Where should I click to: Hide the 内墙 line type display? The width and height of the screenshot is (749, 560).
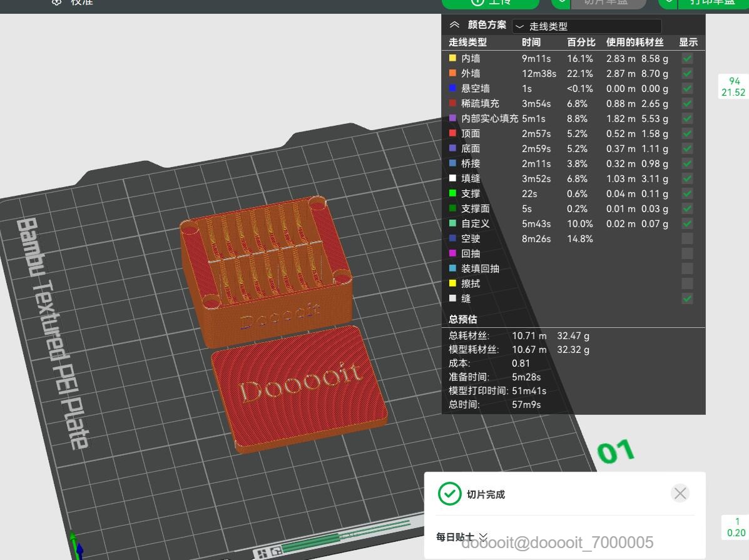[687, 58]
